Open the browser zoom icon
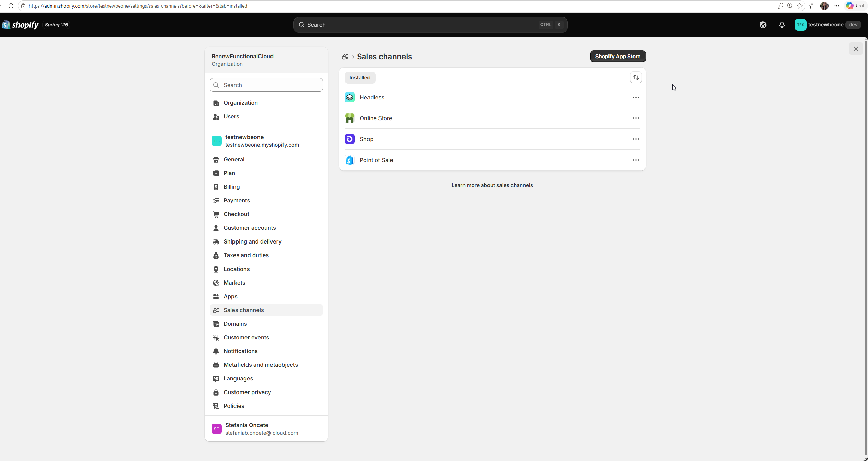This screenshot has height=462, width=868. [790, 6]
